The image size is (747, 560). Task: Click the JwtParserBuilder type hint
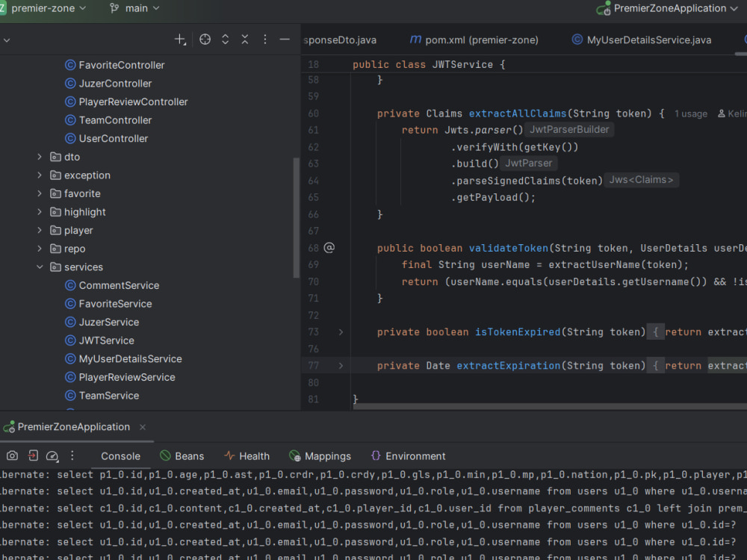(569, 129)
